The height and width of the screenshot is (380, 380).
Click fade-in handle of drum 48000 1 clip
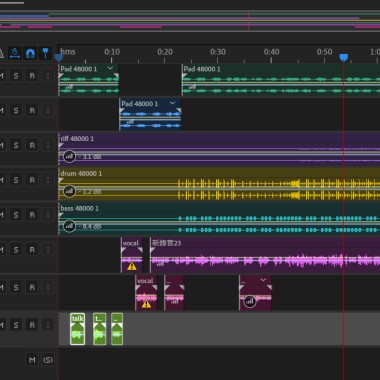click(x=61, y=180)
